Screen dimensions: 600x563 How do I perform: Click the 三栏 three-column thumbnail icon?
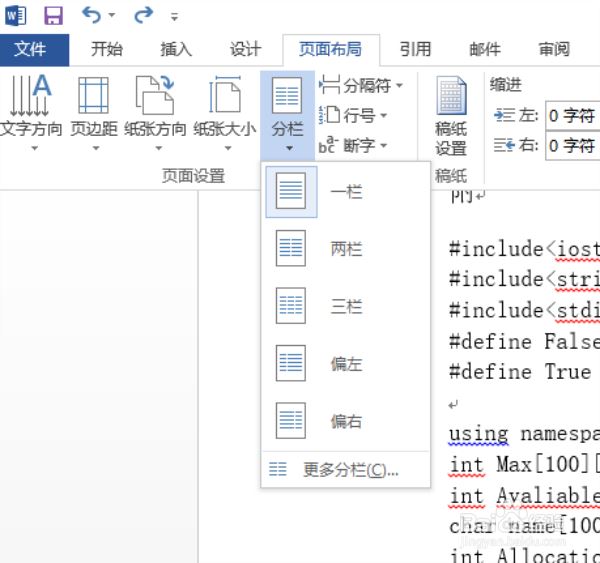click(x=291, y=305)
